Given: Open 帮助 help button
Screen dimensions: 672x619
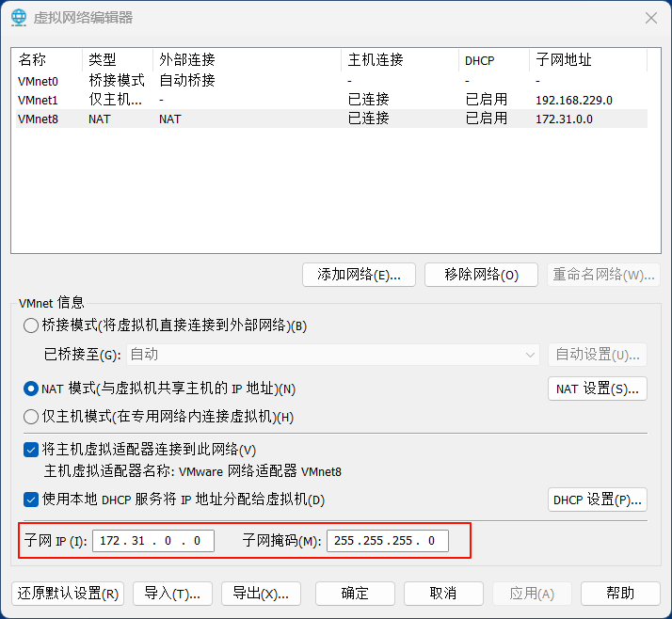Looking at the screenshot, I should click(x=620, y=594).
